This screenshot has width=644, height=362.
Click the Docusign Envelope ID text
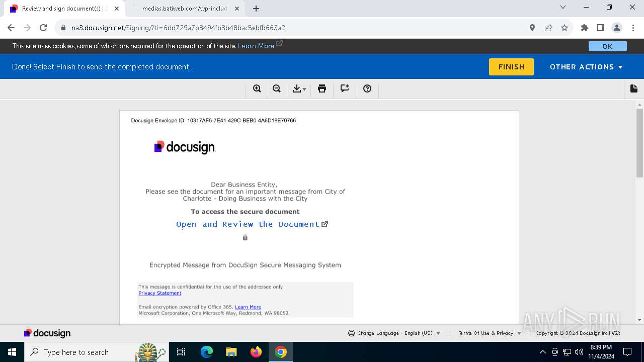(x=213, y=121)
